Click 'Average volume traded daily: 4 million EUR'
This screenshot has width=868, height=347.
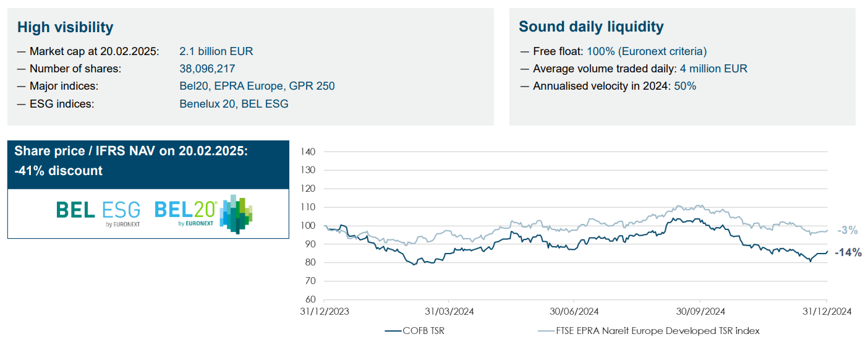coord(634,69)
